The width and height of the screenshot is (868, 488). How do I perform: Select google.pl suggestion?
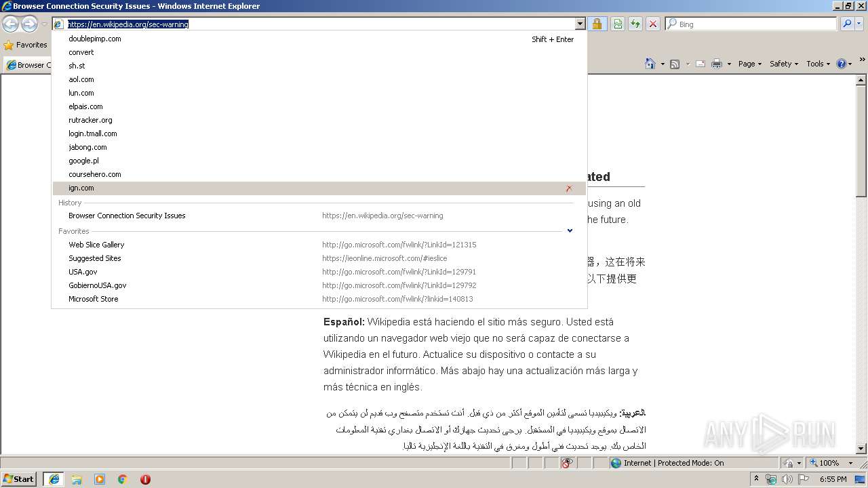pyautogui.click(x=319, y=161)
